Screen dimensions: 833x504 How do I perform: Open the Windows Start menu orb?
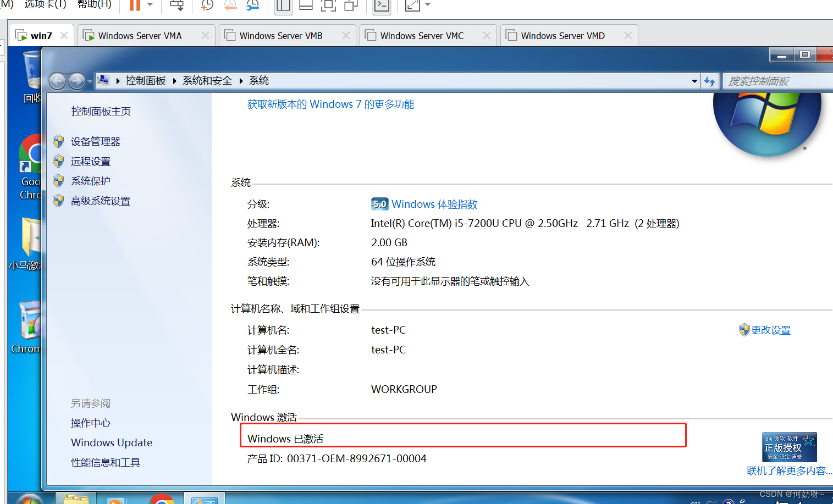pos(29,498)
